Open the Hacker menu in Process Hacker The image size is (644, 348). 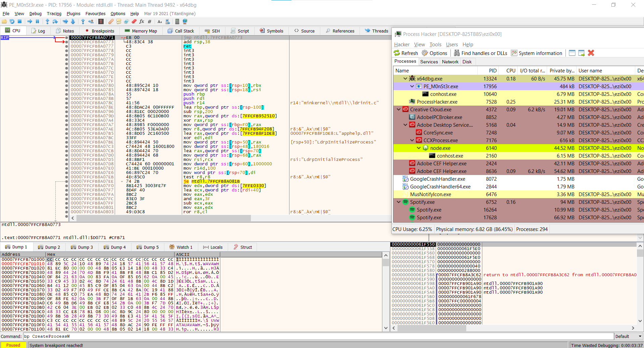(402, 44)
